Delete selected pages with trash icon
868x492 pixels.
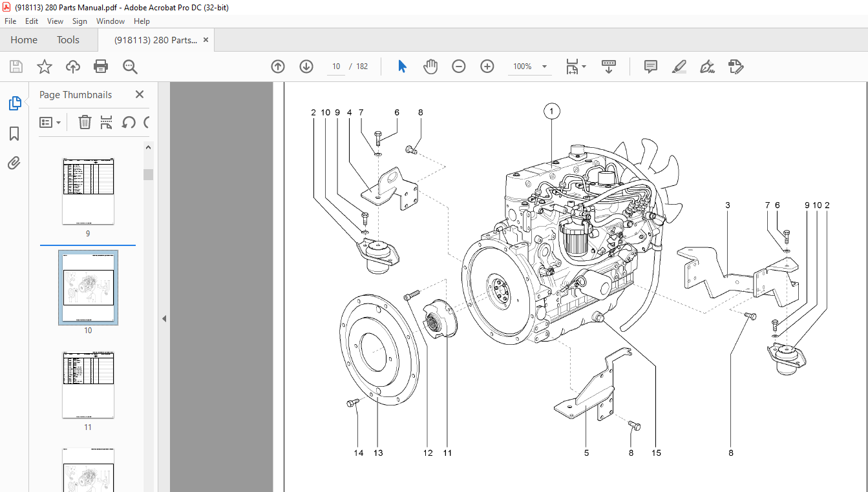pyautogui.click(x=85, y=122)
